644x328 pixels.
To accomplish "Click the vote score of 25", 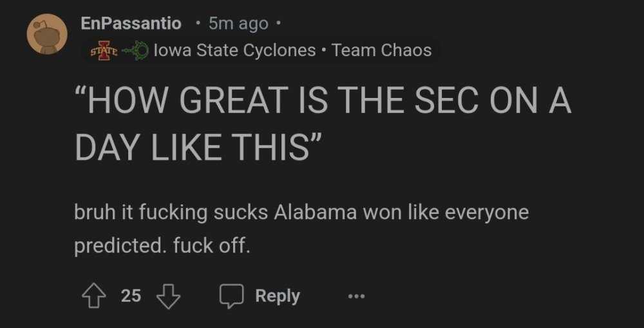I will (131, 296).
